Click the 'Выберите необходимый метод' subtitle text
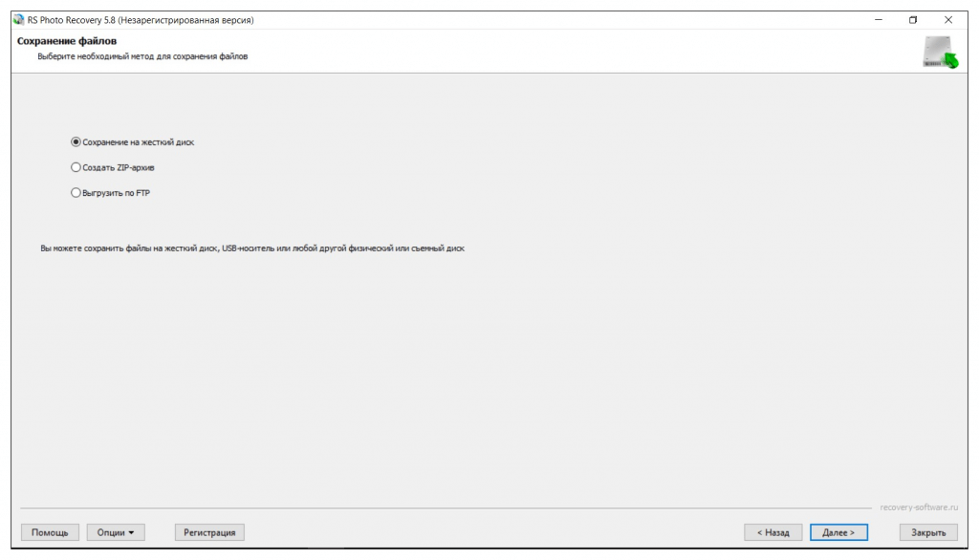 (141, 56)
